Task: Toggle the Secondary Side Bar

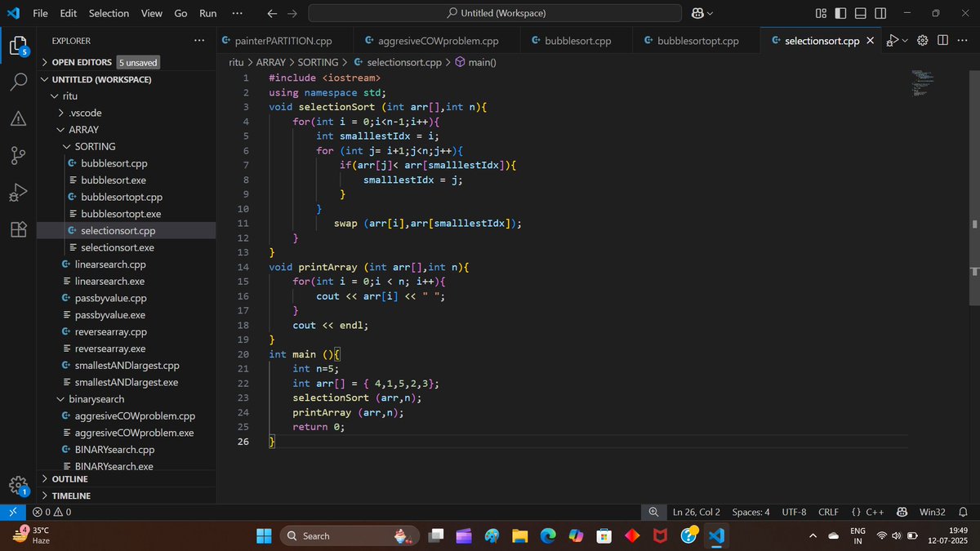Action: (x=880, y=13)
